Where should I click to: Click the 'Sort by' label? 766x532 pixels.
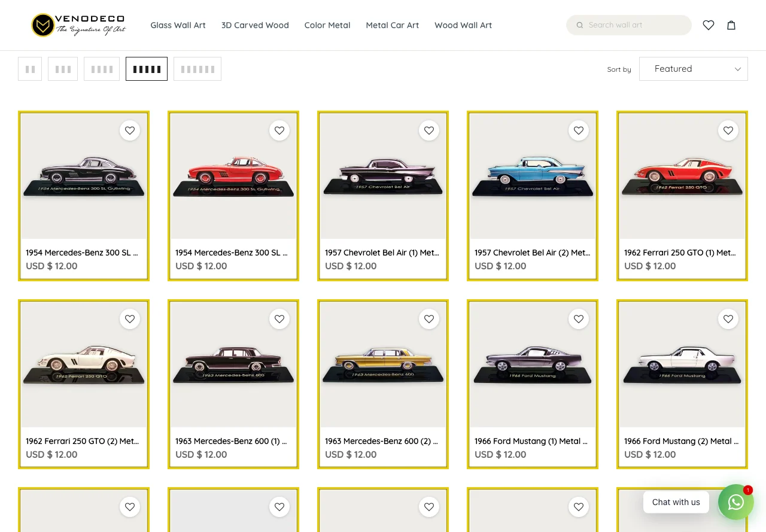pyautogui.click(x=619, y=69)
